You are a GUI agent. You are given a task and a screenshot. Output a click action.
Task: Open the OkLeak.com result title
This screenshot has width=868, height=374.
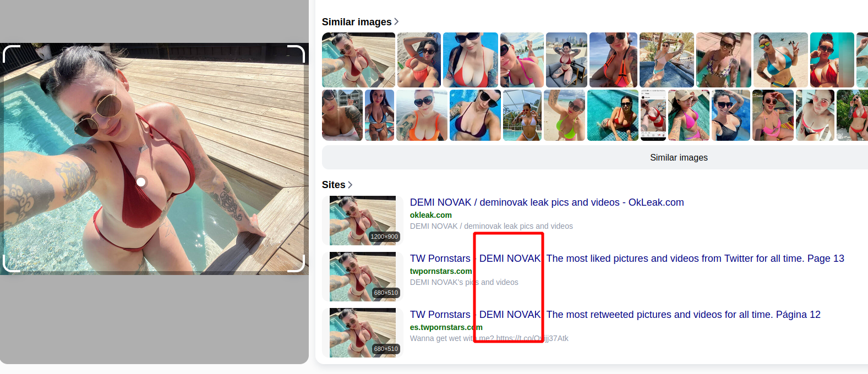click(x=547, y=202)
